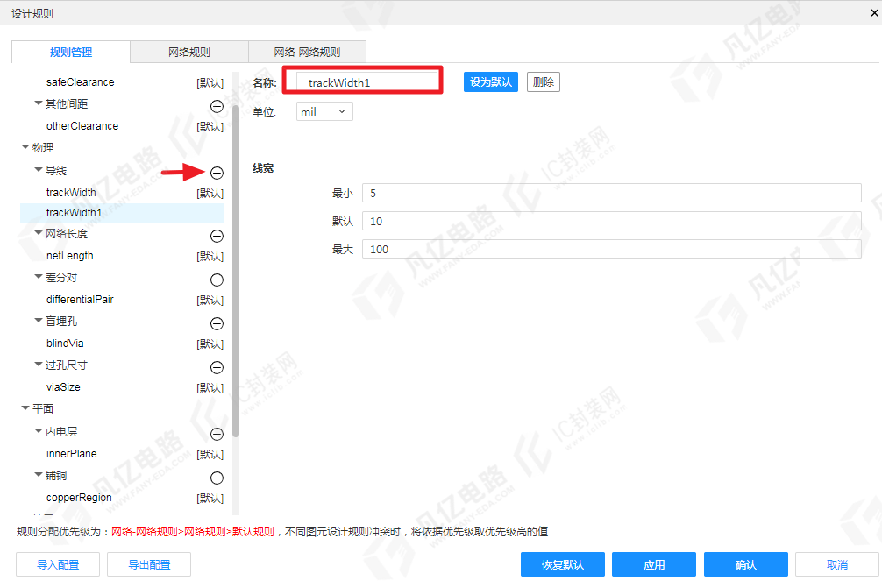Viewport: 882px width, 588px height.
Task: Collapse the 铺铜 group
Action: pyautogui.click(x=39, y=475)
